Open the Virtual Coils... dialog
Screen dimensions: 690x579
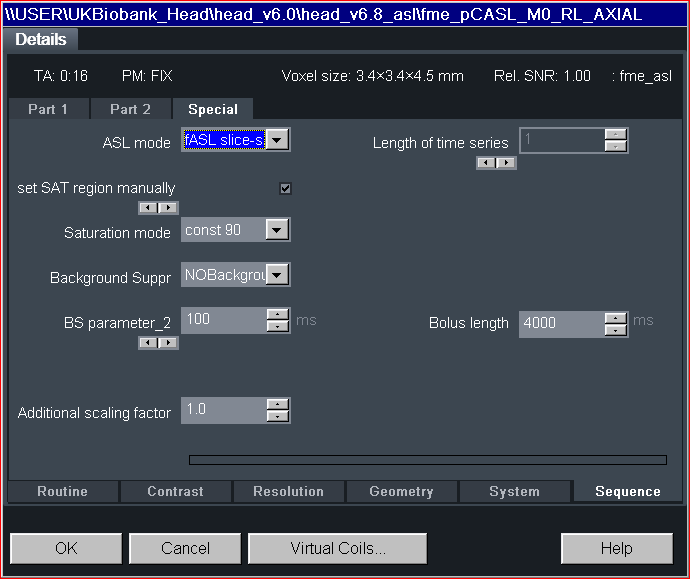338,548
